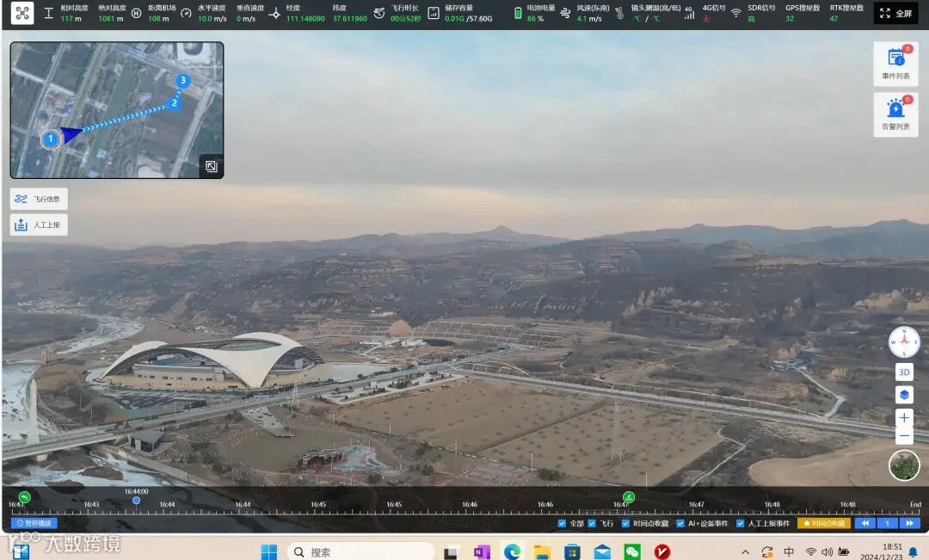This screenshot has width=929, height=560.
Task: Click the drone icon in top-left corner
Action: click(x=22, y=12)
